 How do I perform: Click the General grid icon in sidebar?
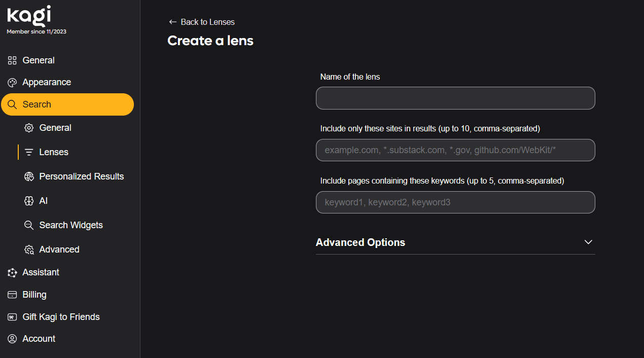click(x=12, y=60)
